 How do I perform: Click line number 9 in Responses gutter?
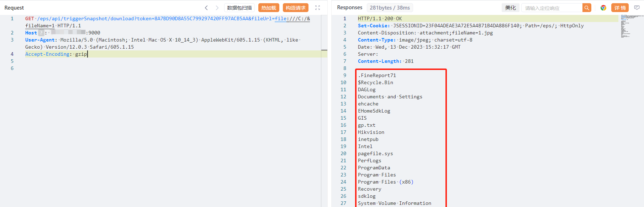point(344,75)
